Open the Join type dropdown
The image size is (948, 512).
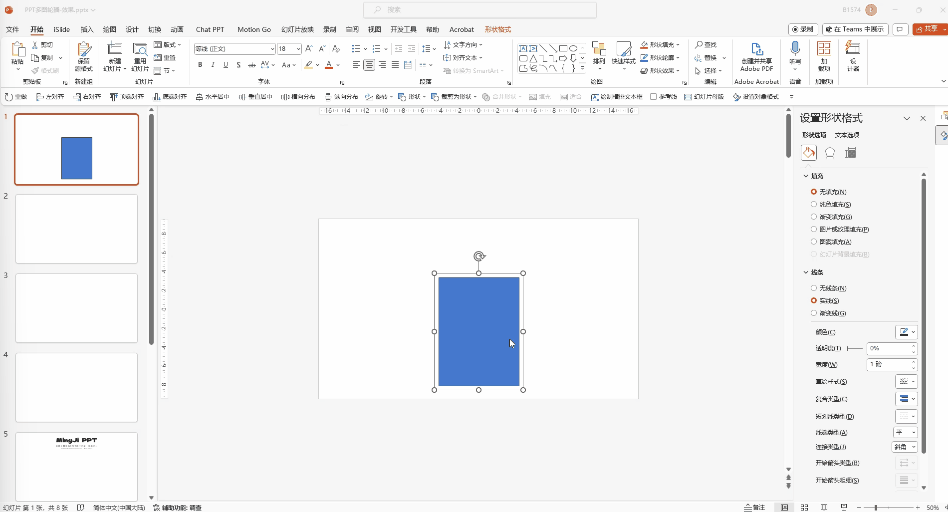(905, 447)
